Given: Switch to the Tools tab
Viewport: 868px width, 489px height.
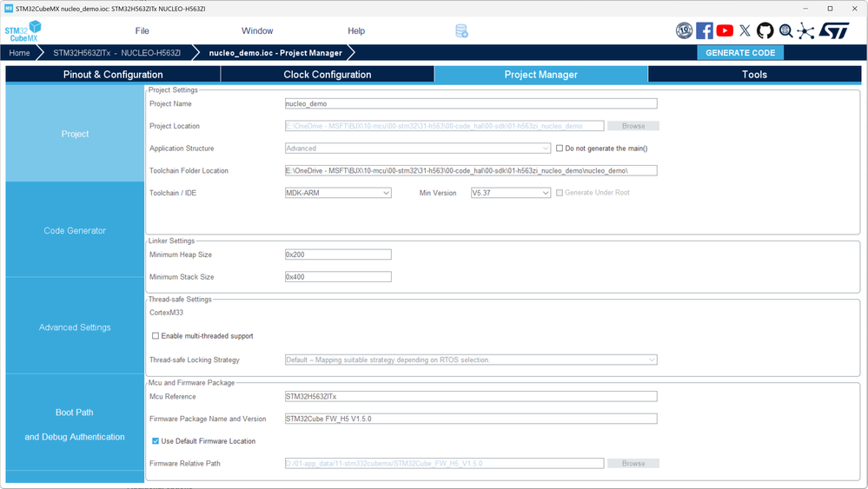Looking at the screenshot, I should (754, 75).
